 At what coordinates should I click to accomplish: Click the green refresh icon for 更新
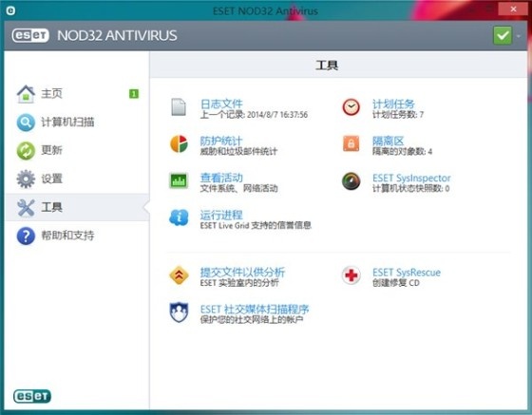coord(26,151)
